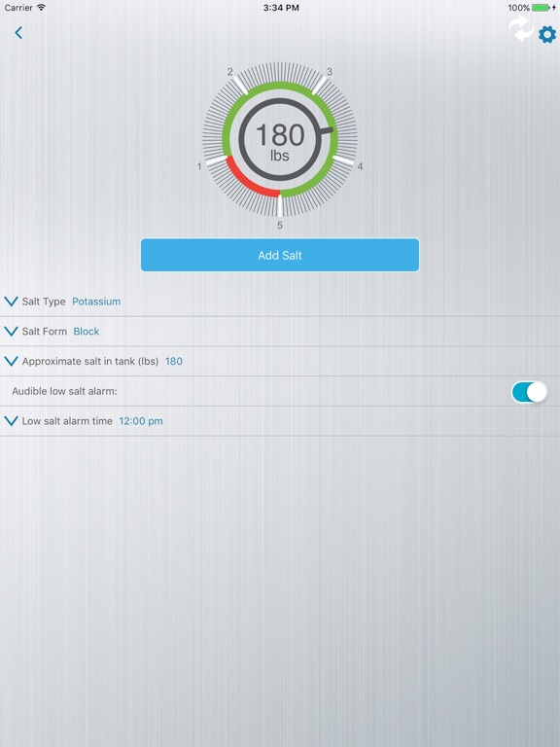Tap the gauge needle indicator
The height and width of the screenshot is (747, 560).
[326, 131]
